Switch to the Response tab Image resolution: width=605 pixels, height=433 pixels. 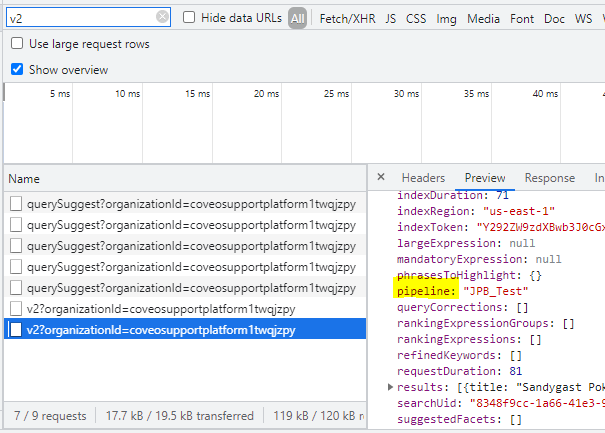click(549, 177)
